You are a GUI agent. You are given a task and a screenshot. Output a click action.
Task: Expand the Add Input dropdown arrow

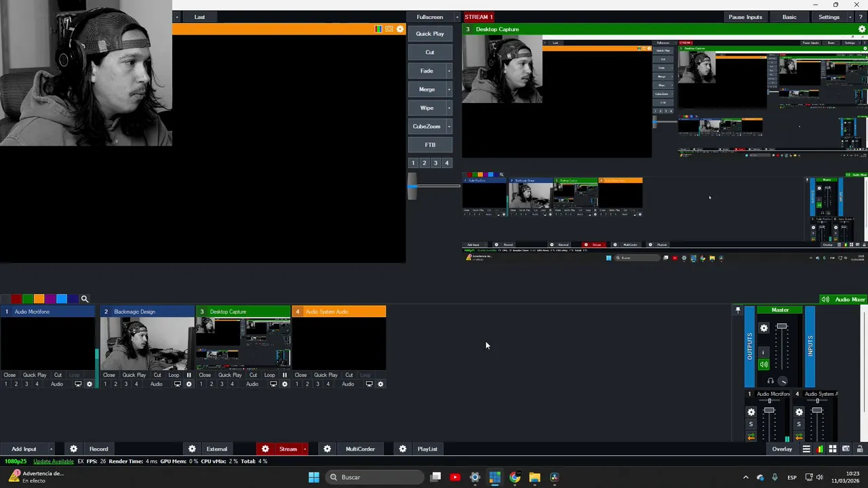pyautogui.click(x=51, y=449)
